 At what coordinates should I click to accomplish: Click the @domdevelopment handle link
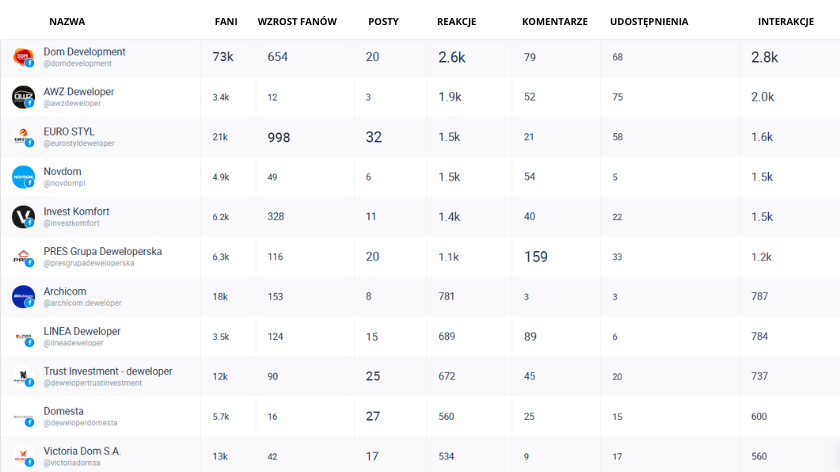[78, 64]
